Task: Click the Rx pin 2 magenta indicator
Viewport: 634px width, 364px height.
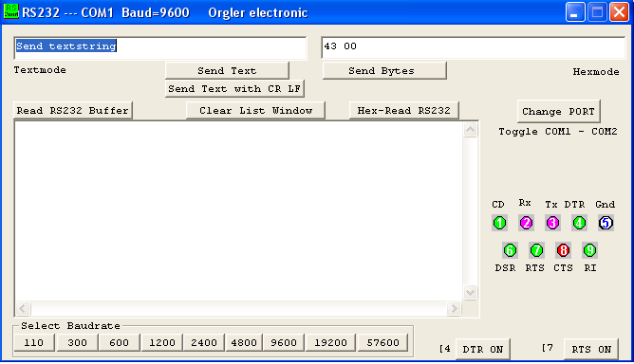Action: 526,223
